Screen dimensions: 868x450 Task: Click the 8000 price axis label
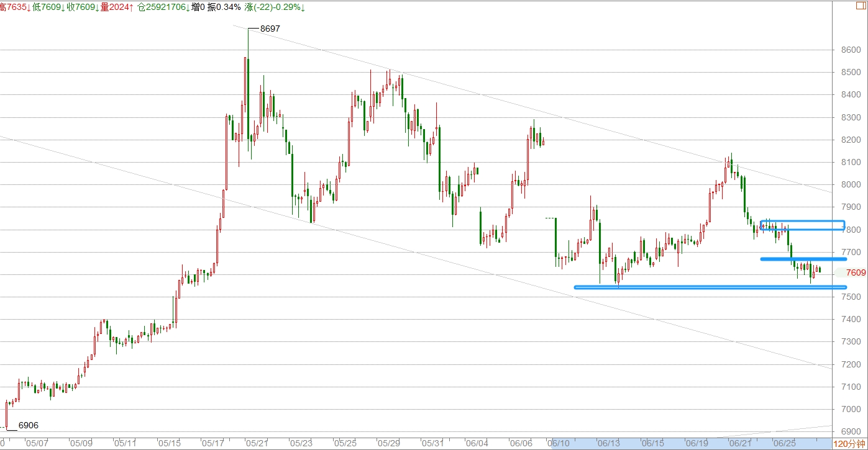tap(851, 185)
